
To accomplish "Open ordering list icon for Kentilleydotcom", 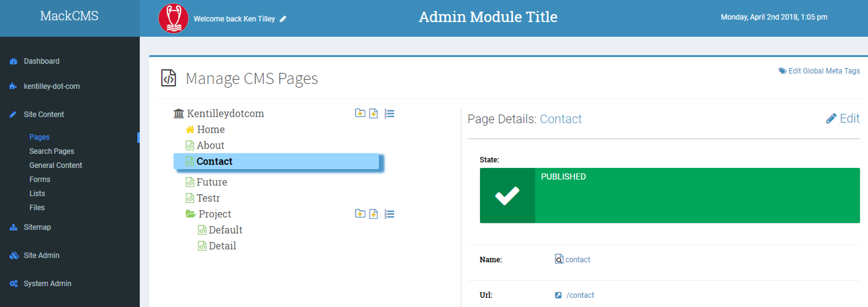I will tap(389, 114).
